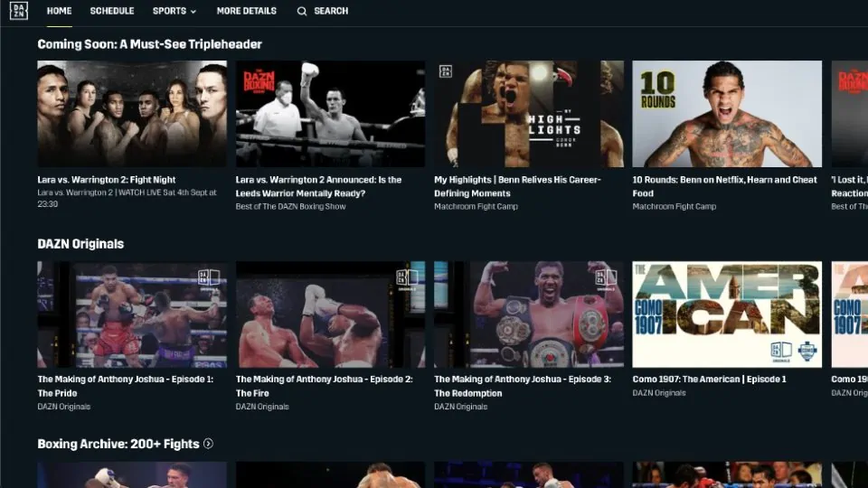
Task: Click 'The Making of Anthony Joshua - Episode 3' title
Action: click(523, 386)
